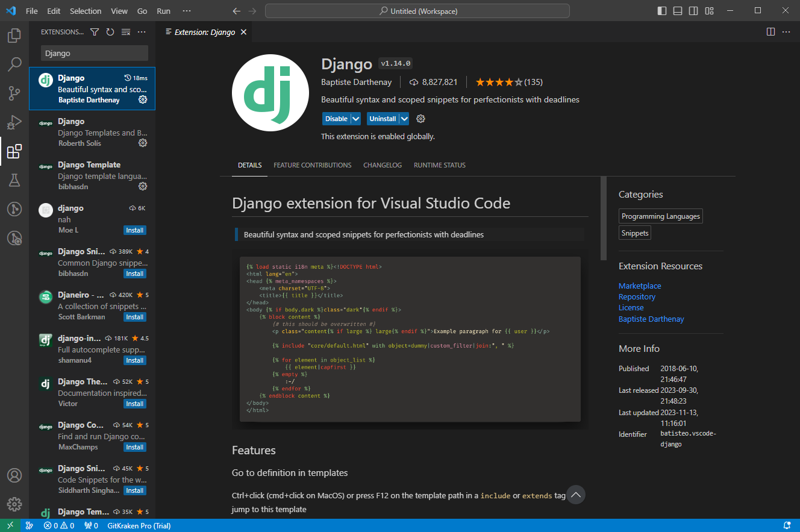Screen dimensions: 800x532
Task: Click scroll-to-top arrow button
Action: click(x=576, y=495)
